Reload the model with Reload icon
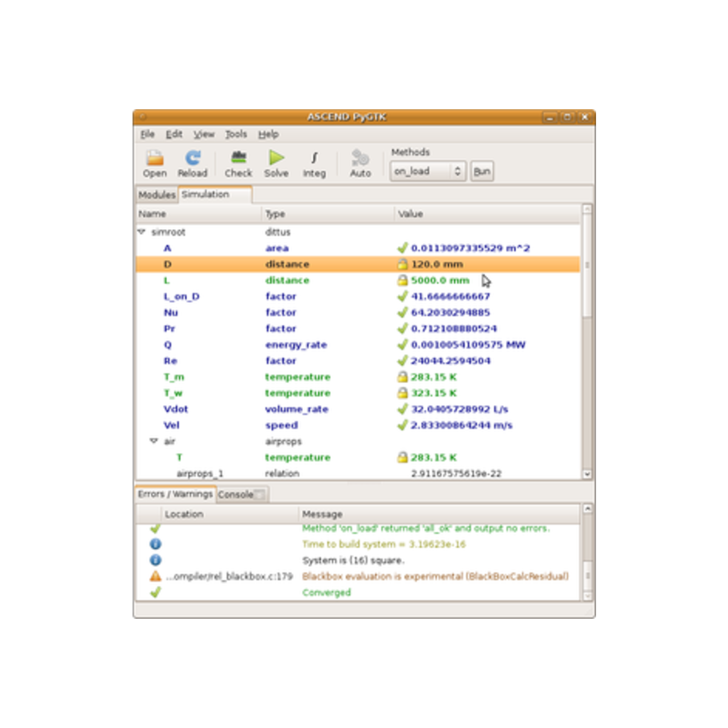The width and height of the screenshot is (728, 728). [x=192, y=159]
